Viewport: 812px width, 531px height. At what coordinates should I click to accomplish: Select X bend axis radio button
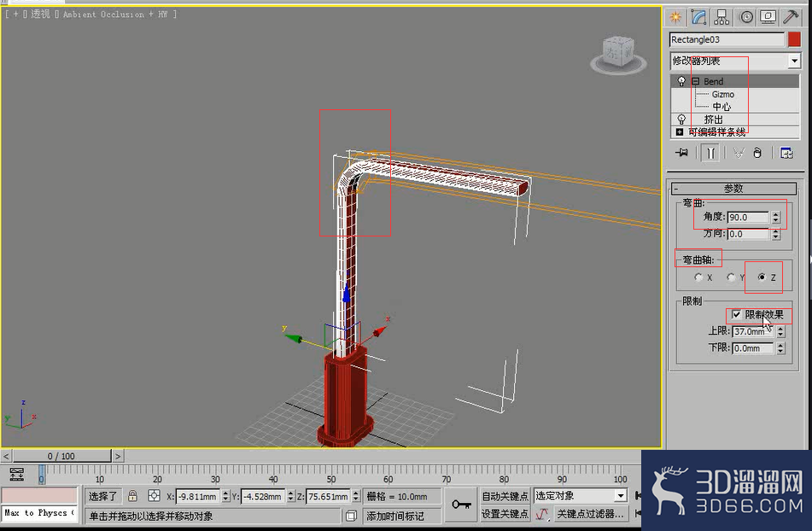(698, 277)
